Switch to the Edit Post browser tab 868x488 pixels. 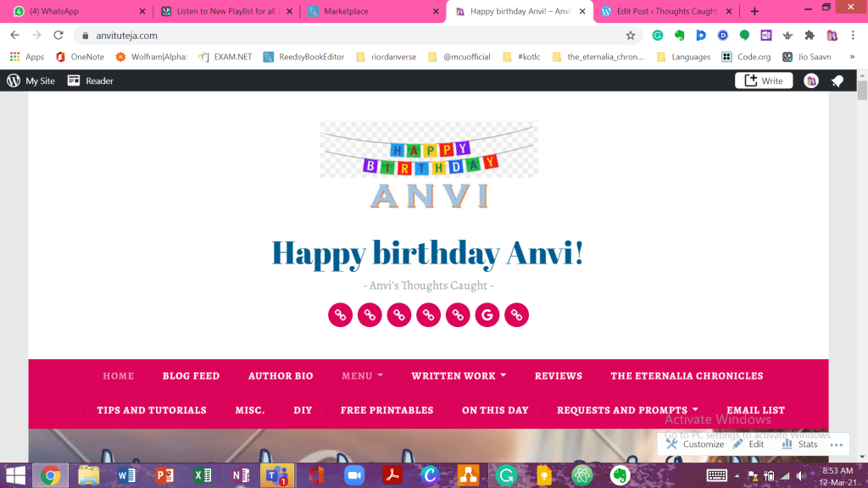(x=665, y=12)
